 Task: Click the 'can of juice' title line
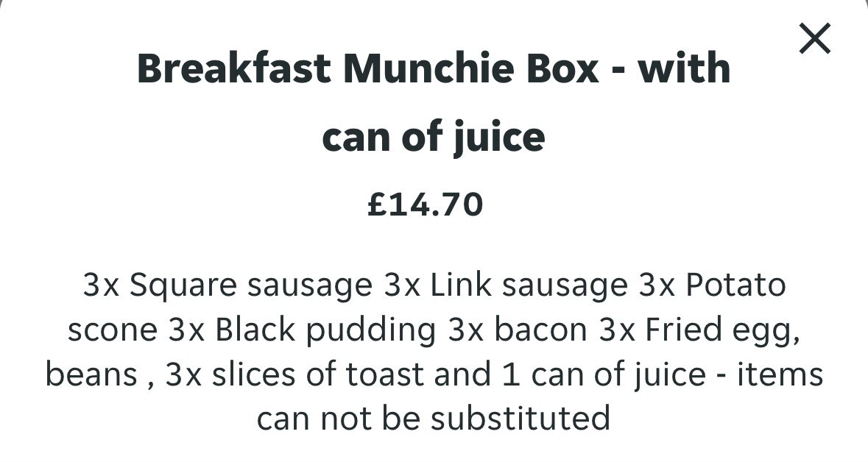pyautogui.click(x=434, y=138)
